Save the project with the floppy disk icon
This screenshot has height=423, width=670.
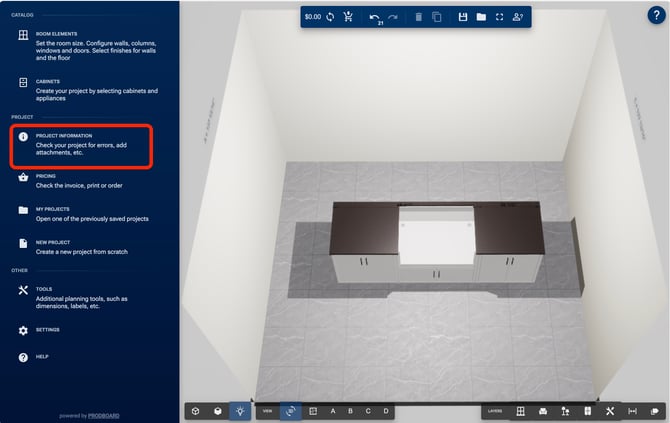463,17
